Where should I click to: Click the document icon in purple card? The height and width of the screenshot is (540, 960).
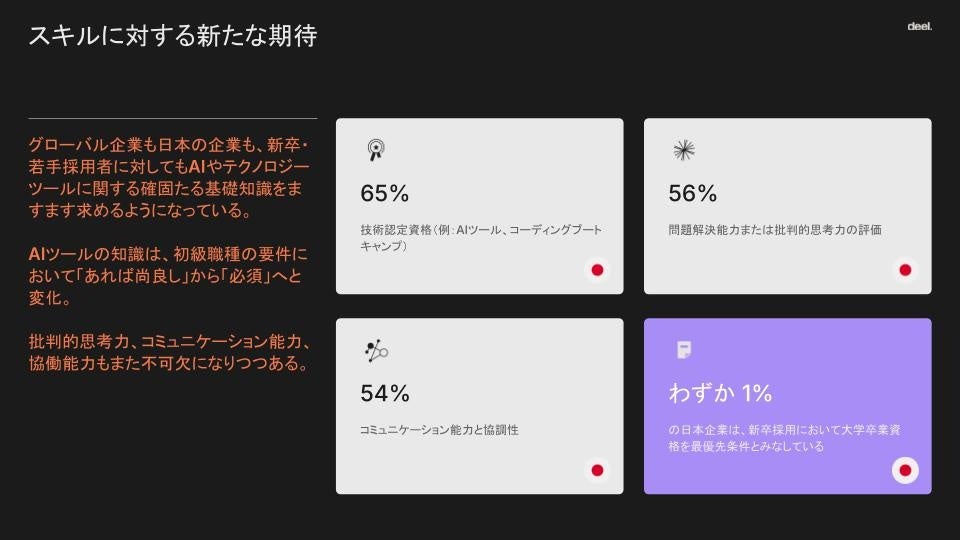[x=683, y=350]
